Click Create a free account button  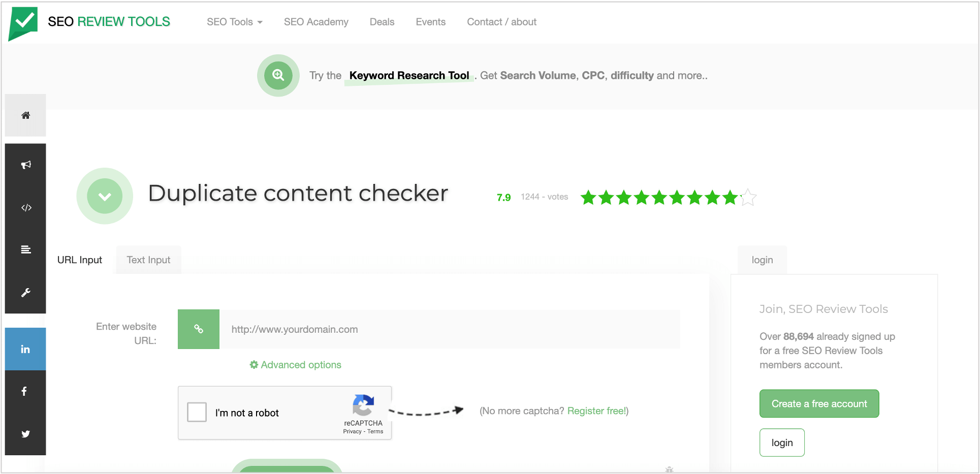tap(819, 403)
